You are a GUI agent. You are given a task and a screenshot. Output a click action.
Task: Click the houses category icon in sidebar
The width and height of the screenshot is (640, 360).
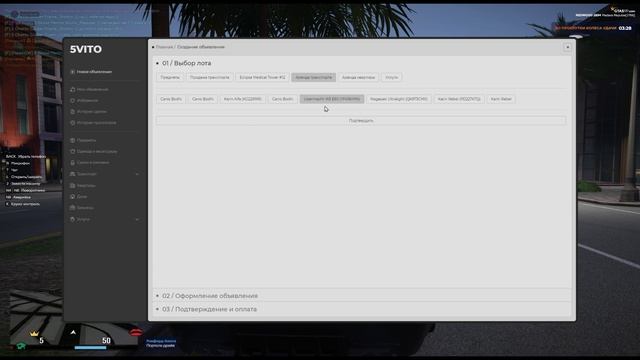tap(72, 196)
